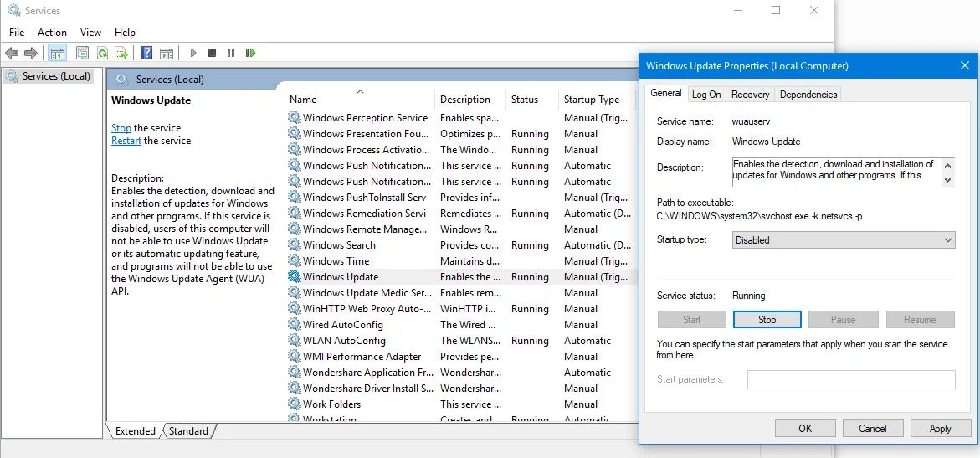Click the Stop button in properties dialog
The width and height of the screenshot is (980, 458).
pos(767,320)
